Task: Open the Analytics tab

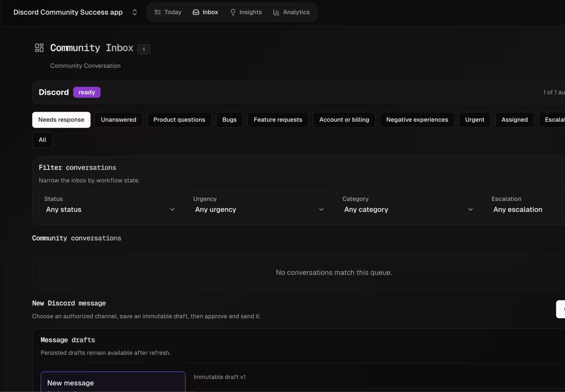Action: click(x=292, y=12)
